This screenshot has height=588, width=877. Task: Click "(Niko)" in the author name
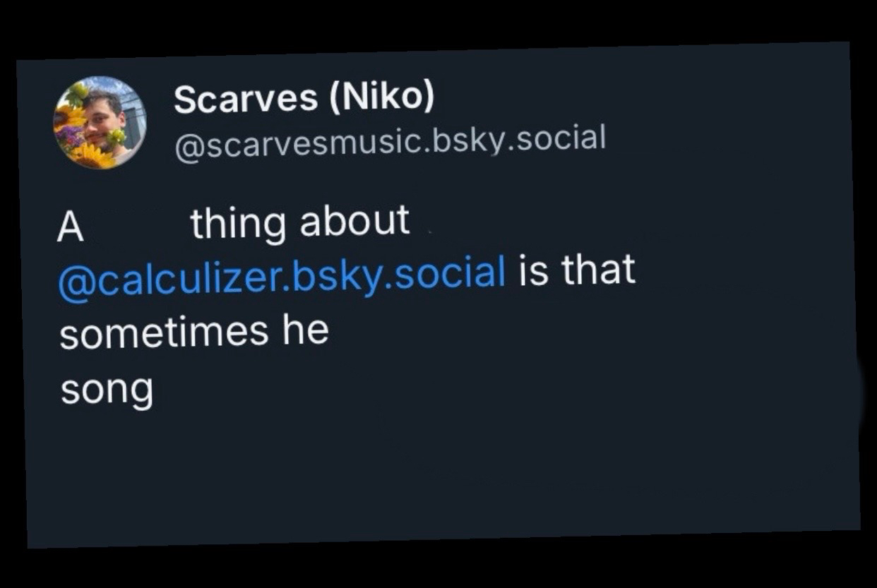[x=381, y=97]
